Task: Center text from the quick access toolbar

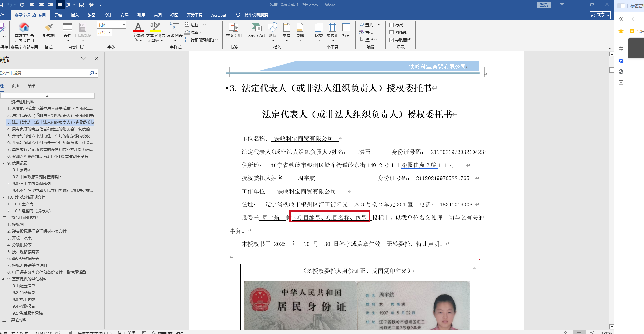Action: (x=41, y=5)
